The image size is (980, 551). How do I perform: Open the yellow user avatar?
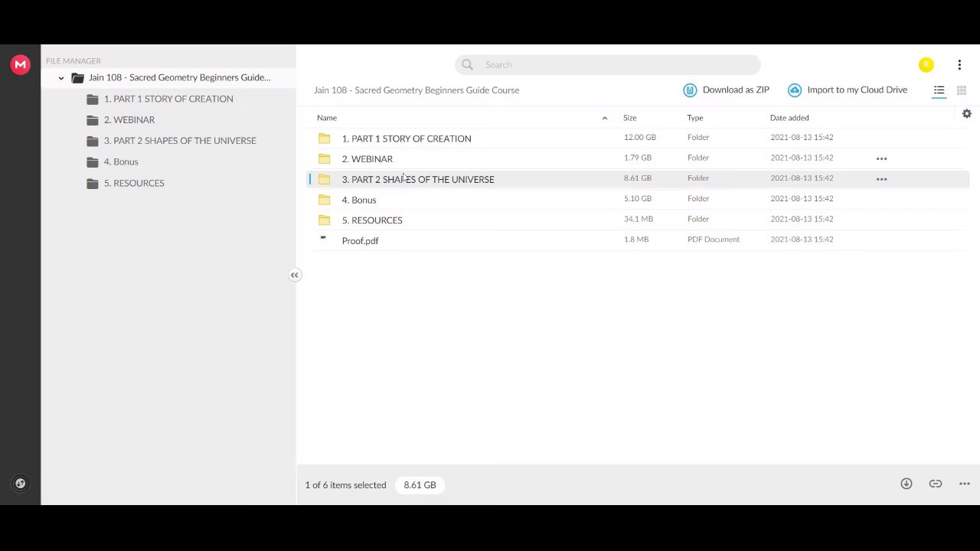(x=926, y=65)
